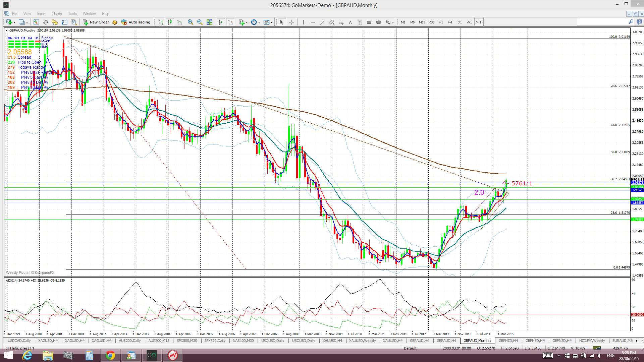644x362 pixels.
Task: Open the Tools menu
Action: click(x=72, y=14)
